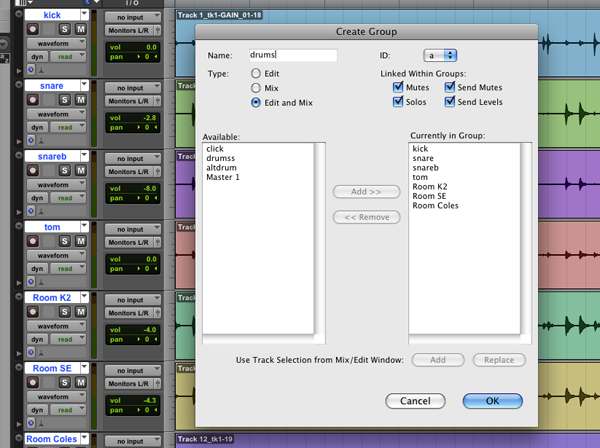
Task: Toggle the Send Levels checkbox
Action: click(450, 102)
